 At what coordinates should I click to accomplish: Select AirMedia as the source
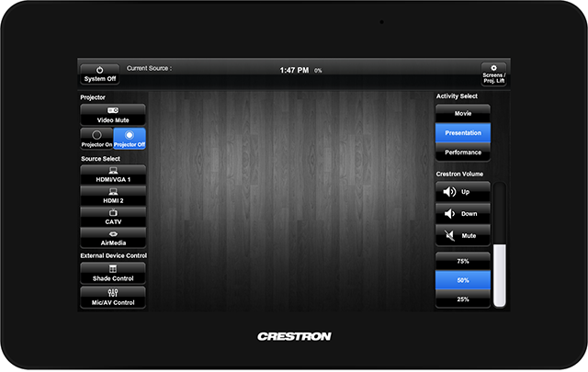[113, 238]
